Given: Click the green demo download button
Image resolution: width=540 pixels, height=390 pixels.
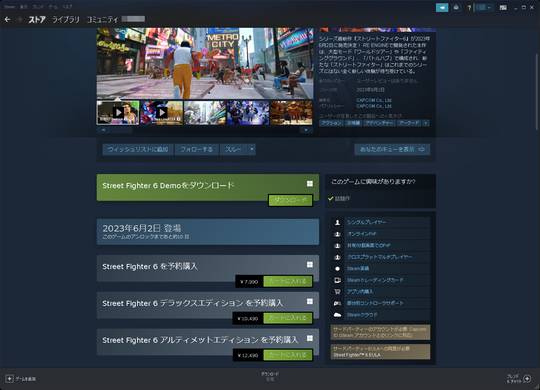Looking at the screenshot, I should click(x=290, y=200).
